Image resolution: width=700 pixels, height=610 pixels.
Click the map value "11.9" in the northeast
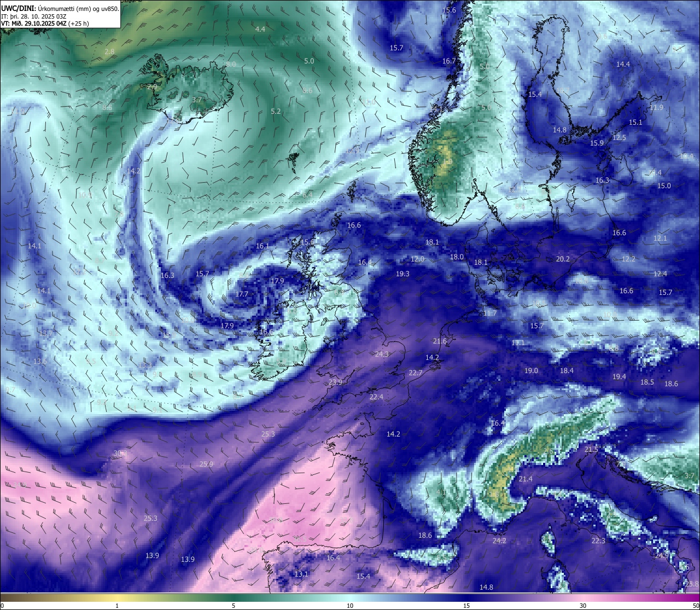(656, 107)
